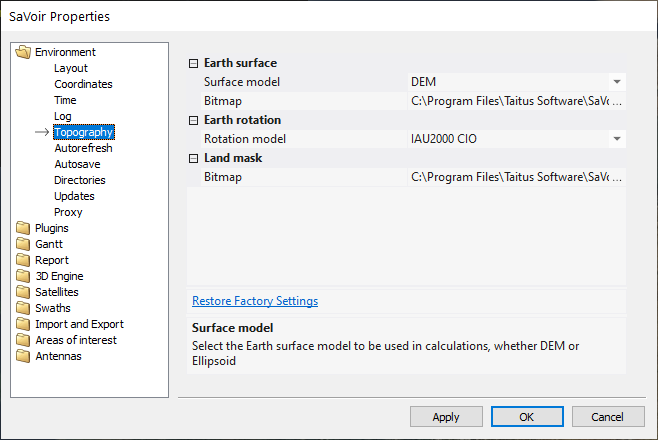Image resolution: width=658 pixels, height=440 pixels.
Task: Open the Rotation model dropdown
Action: click(x=617, y=139)
